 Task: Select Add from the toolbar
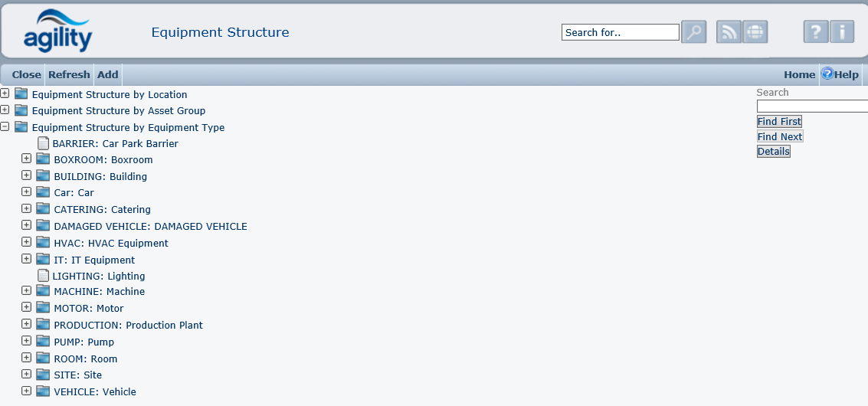tap(108, 74)
